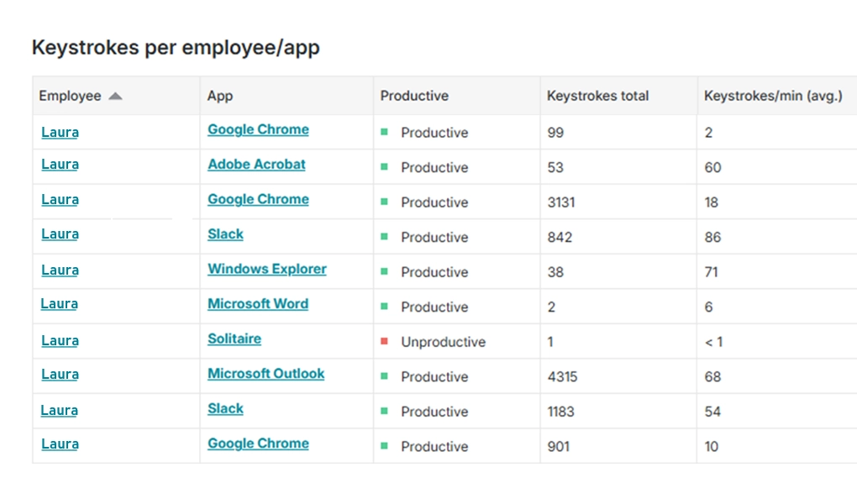Open Google Chrome link with 99 keystrokes
The image size is (857, 504).
point(258,129)
